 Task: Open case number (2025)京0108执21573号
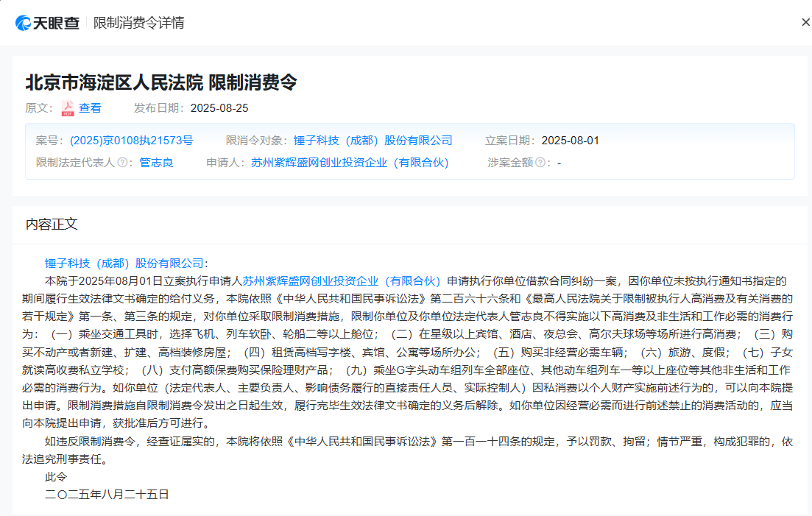pyautogui.click(x=131, y=141)
